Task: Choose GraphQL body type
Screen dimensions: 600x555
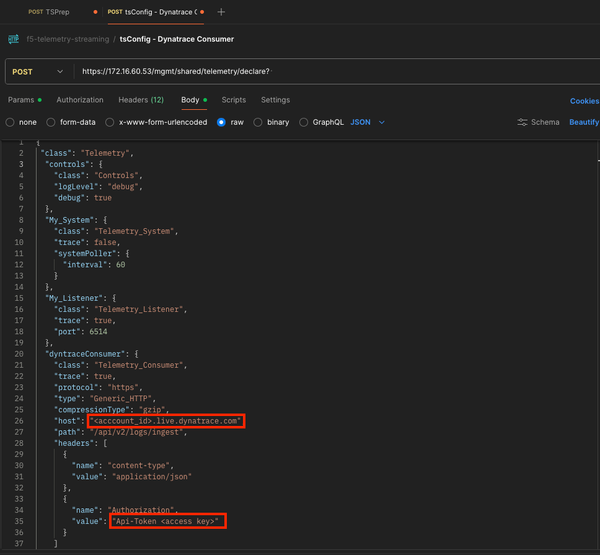Action: click(x=304, y=122)
